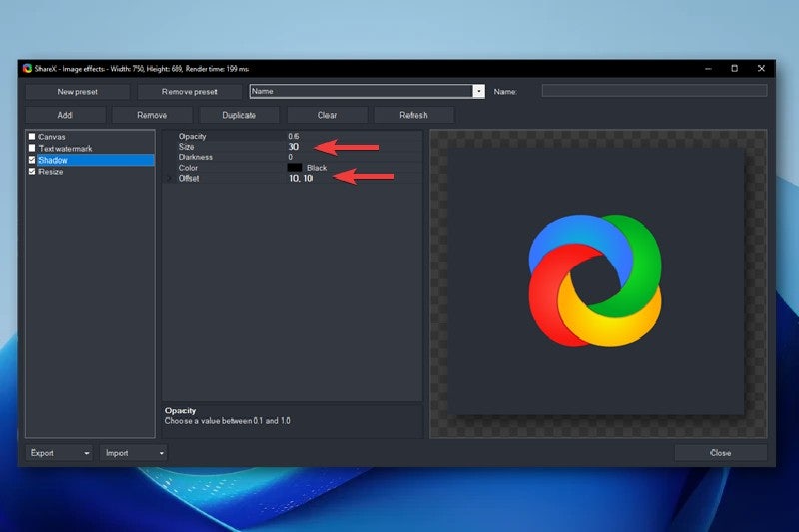Click the ShareX logo in the title bar

(28, 68)
